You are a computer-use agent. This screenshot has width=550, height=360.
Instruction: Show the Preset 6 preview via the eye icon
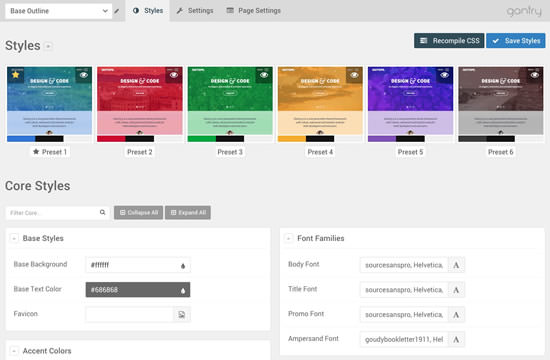coord(535,75)
